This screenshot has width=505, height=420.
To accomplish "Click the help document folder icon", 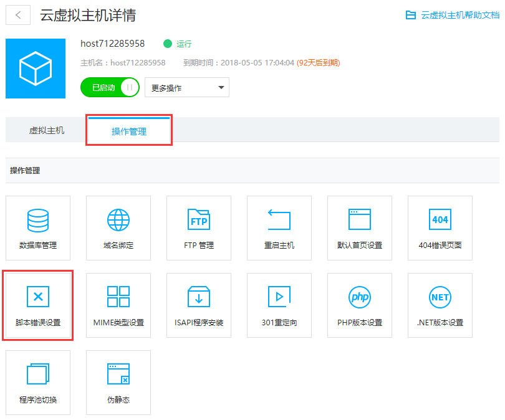I will pyautogui.click(x=410, y=15).
